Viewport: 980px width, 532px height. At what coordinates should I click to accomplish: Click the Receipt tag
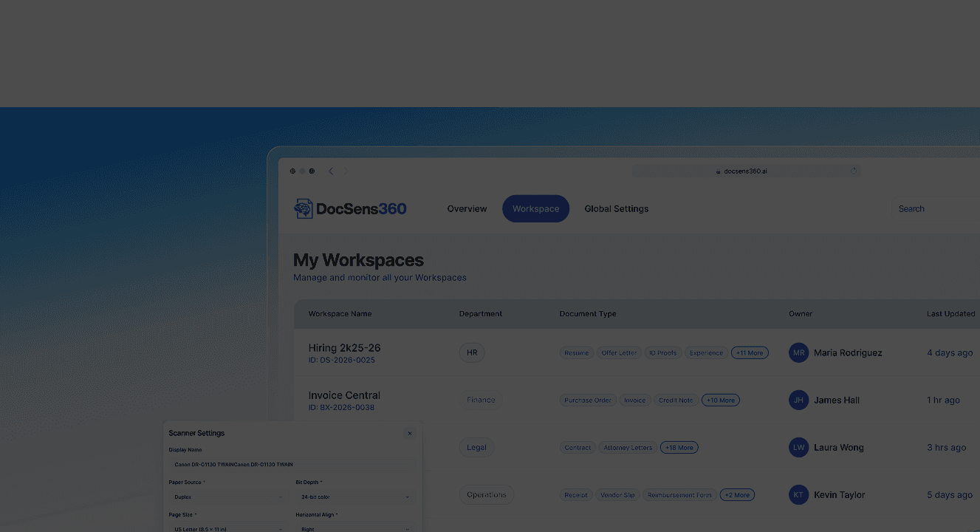point(576,495)
